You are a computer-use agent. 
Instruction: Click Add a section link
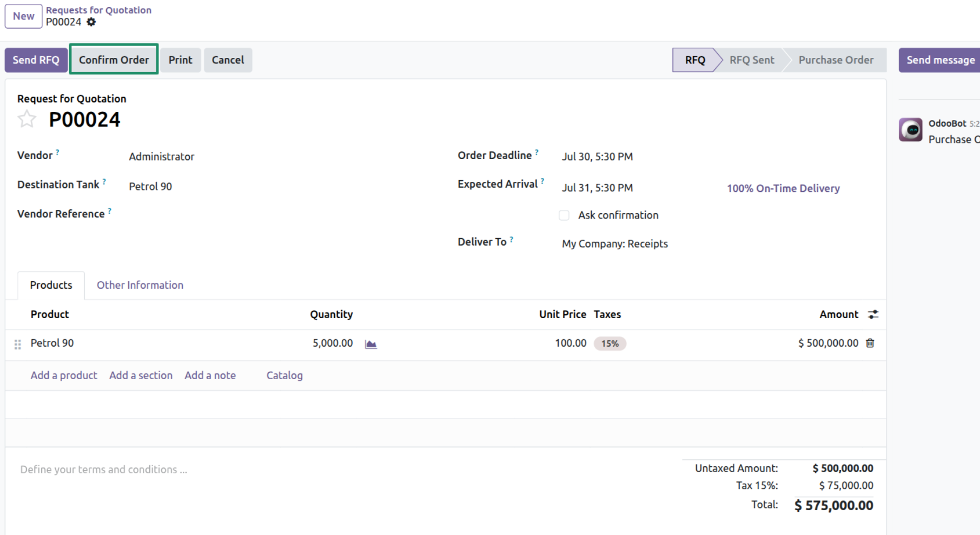(x=141, y=375)
